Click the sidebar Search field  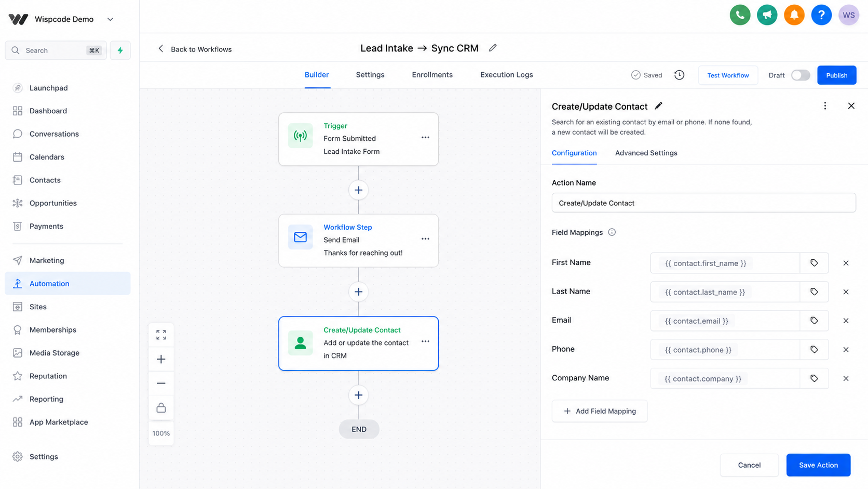(56, 50)
